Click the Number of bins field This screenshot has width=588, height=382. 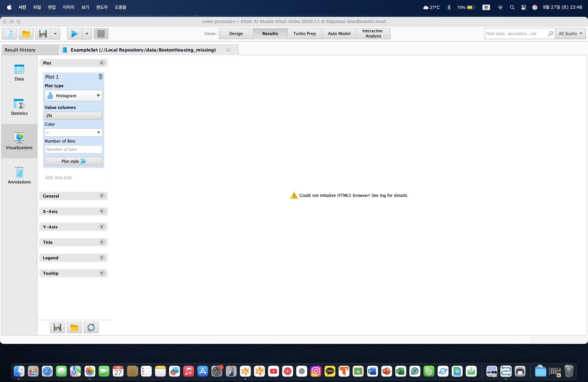click(x=73, y=149)
